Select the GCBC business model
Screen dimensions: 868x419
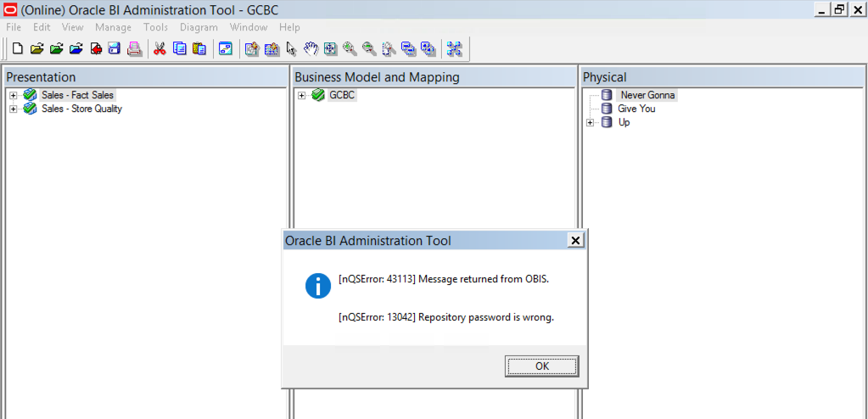pyautogui.click(x=342, y=95)
